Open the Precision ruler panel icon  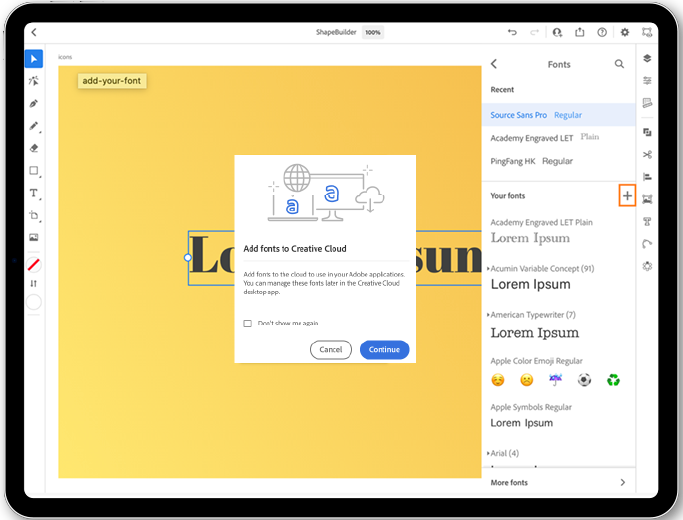pyautogui.click(x=647, y=103)
